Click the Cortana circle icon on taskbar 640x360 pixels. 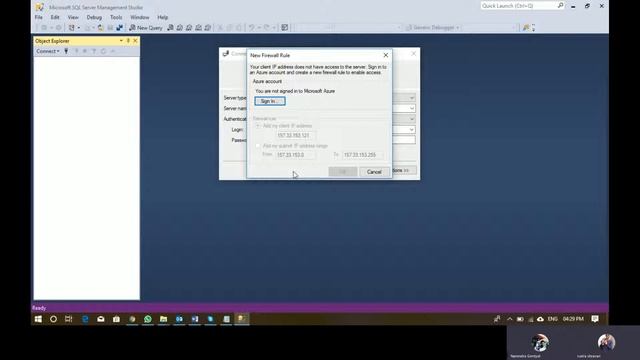pos(53,319)
